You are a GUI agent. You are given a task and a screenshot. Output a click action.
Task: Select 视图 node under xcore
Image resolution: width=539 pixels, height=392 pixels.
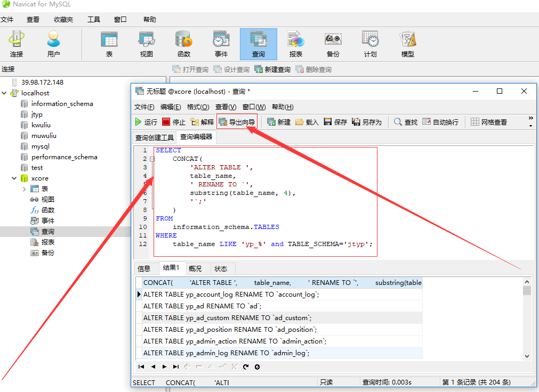click(48, 200)
